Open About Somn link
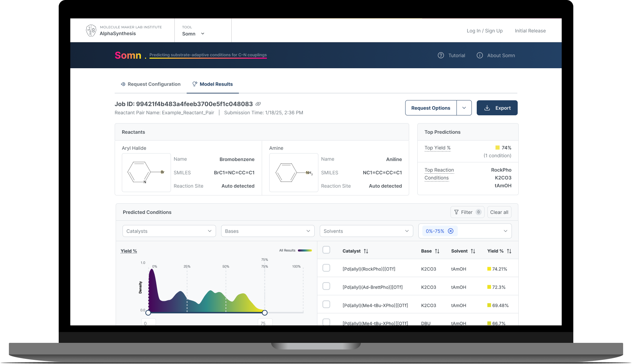 click(496, 55)
